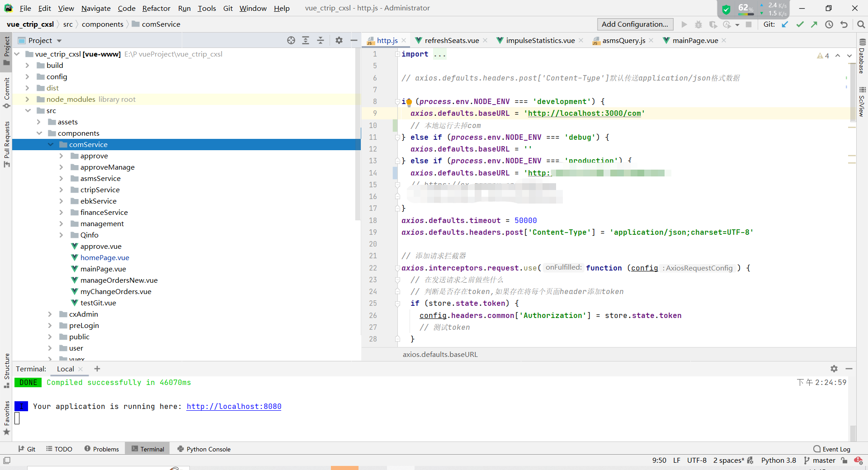Open Search Everywhere magnifier icon
Viewport: 868px width, 470px height.
click(x=861, y=24)
